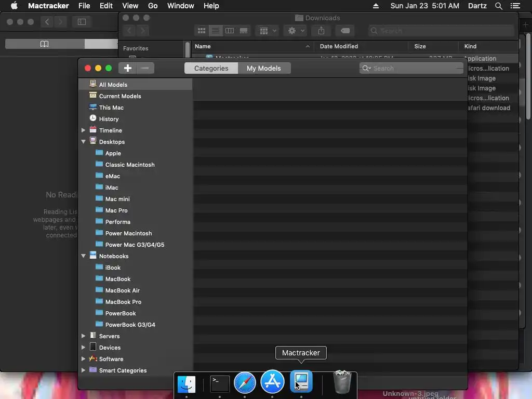Collapse the Desktops category

click(83, 142)
